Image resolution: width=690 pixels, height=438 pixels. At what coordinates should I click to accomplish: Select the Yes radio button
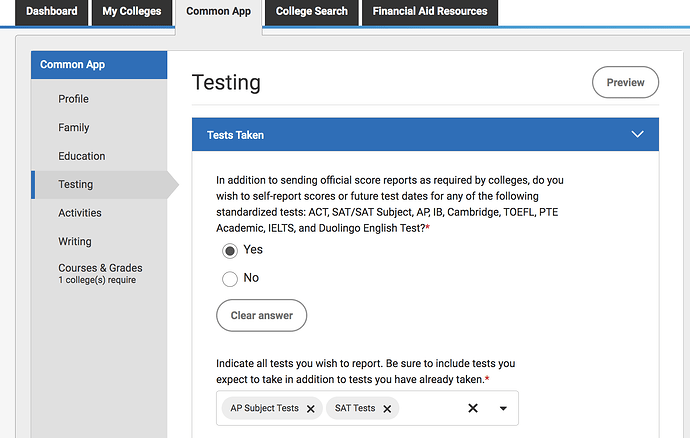pyautogui.click(x=230, y=250)
